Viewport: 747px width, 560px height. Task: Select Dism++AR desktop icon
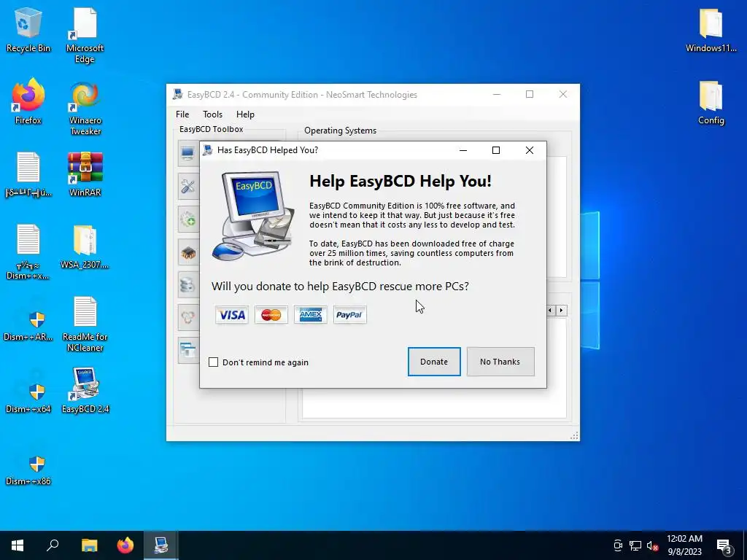28,324
